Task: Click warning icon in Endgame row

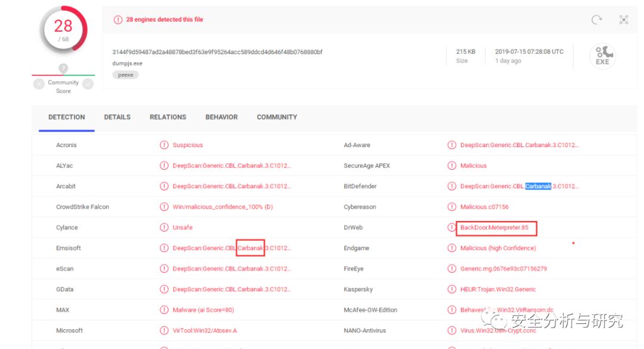Action: coord(452,248)
